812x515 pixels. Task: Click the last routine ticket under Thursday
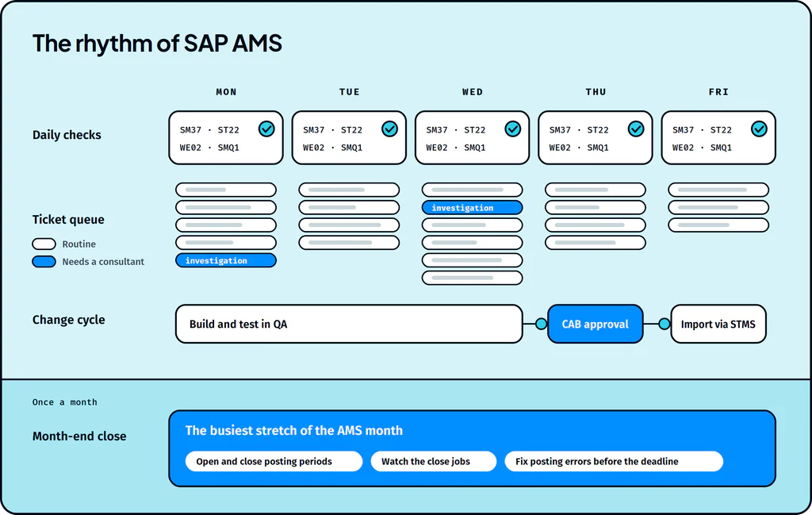click(596, 243)
